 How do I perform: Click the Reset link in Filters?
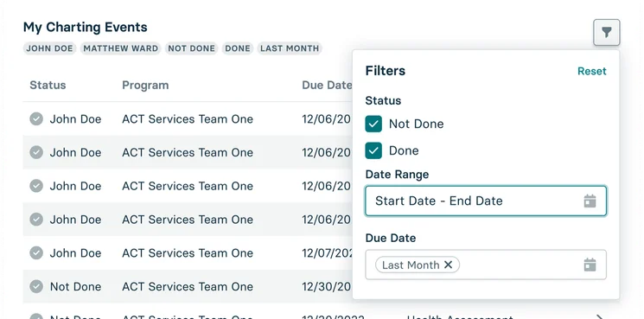coord(592,71)
